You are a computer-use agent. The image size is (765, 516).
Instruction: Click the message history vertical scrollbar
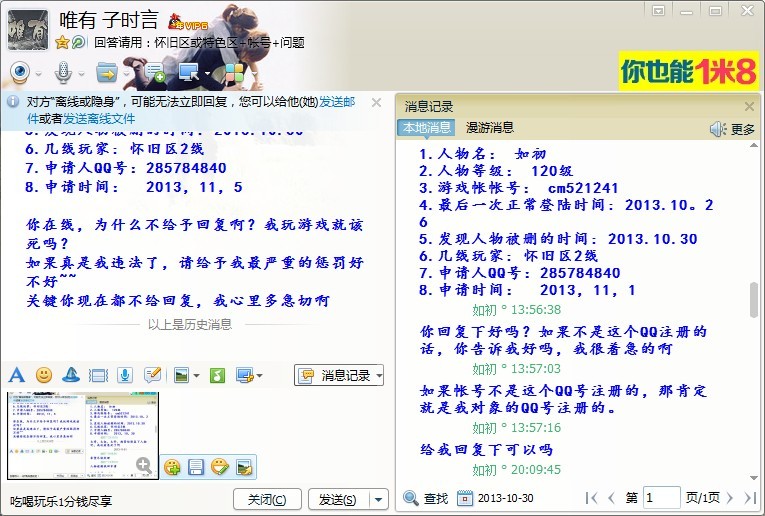click(x=752, y=300)
